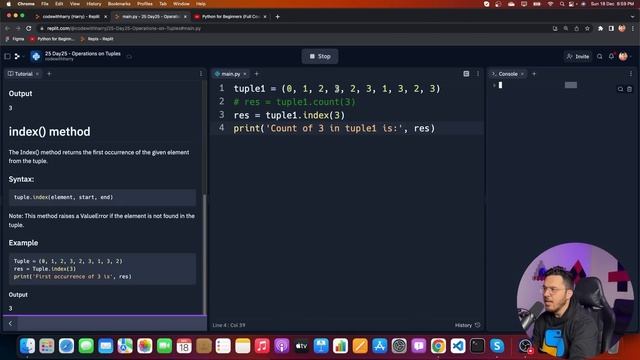640x360 pixels.
Task: Close the Console tab
Action: (522, 74)
